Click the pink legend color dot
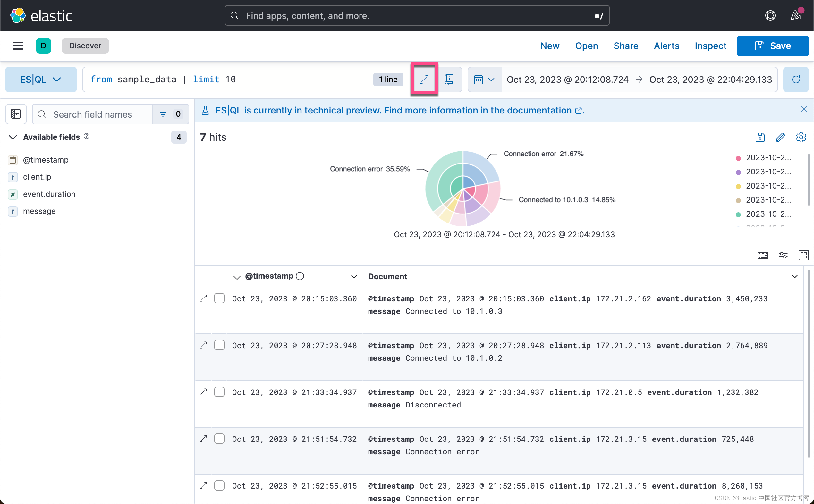This screenshot has height=504, width=814. pos(738,158)
